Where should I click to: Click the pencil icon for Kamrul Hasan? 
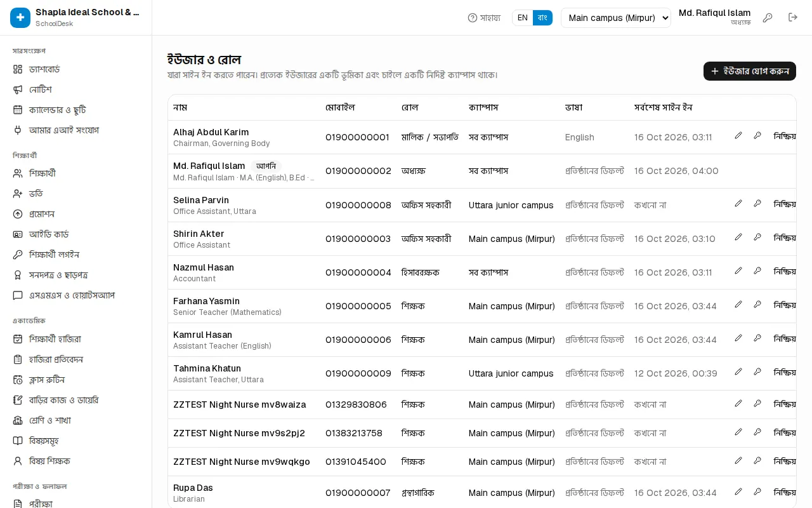coord(738,338)
